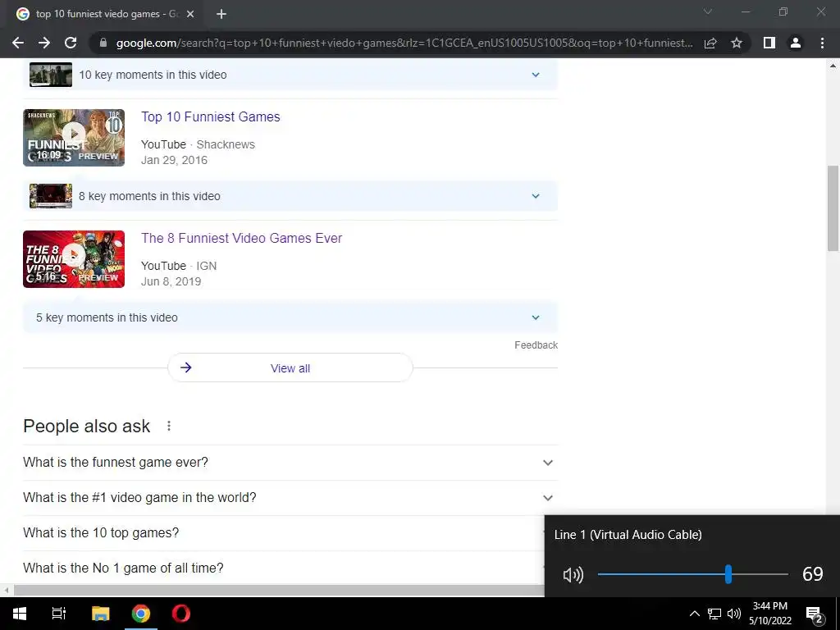Open the browser side panel icon
The image size is (840, 630).
[x=769, y=43]
